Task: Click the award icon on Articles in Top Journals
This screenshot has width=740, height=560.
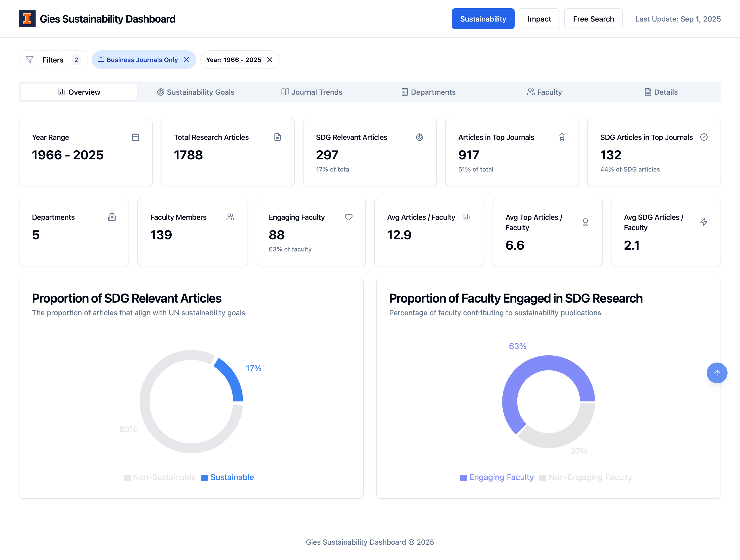Action: point(562,137)
